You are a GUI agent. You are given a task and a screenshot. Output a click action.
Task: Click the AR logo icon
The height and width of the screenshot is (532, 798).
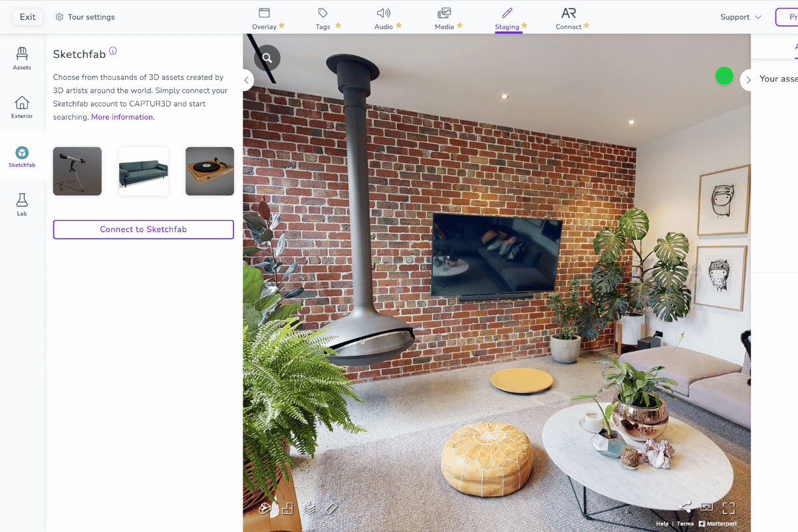tap(569, 13)
